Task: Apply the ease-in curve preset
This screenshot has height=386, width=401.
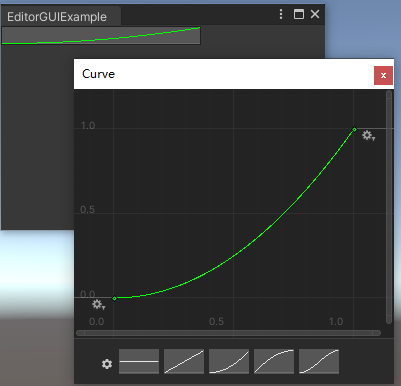Action: 229,361
